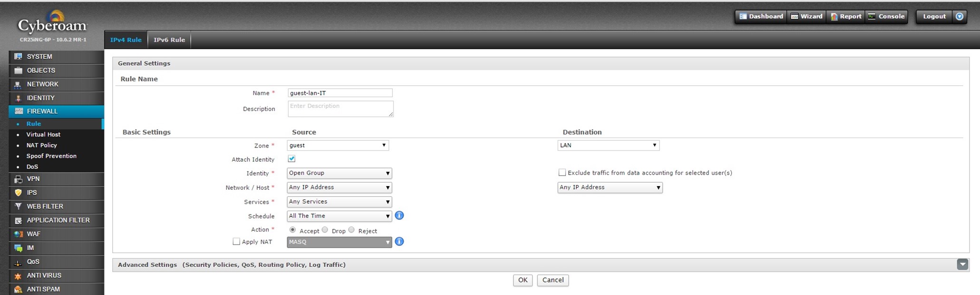Click the WAF sidebar icon
The height and width of the screenshot is (295, 980).
[x=19, y=234]
